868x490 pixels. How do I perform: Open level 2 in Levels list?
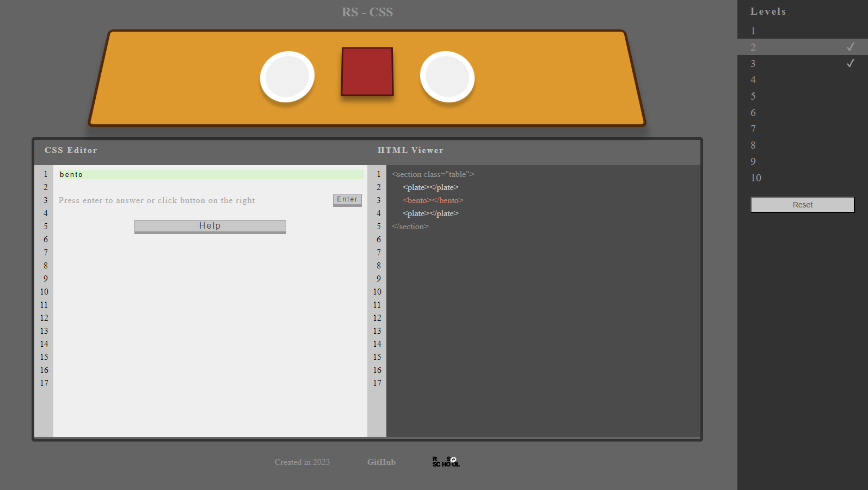[803, 47]
